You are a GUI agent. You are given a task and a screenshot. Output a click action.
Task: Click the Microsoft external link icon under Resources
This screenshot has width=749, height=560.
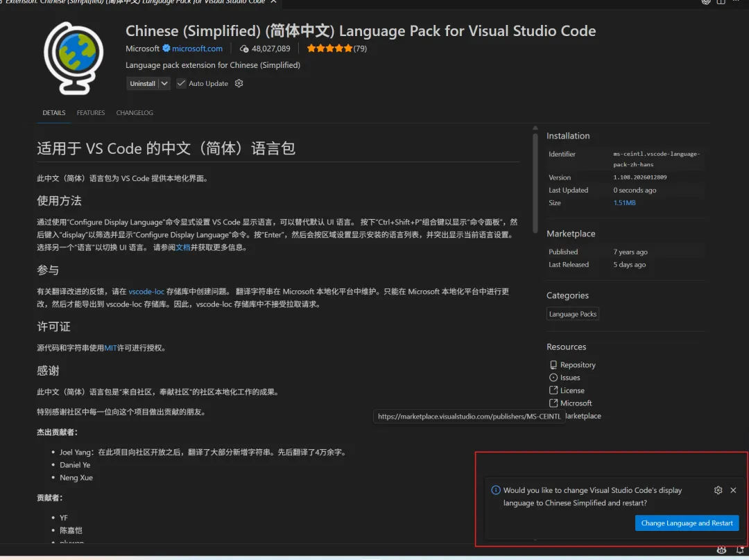[x=553, y=403]
